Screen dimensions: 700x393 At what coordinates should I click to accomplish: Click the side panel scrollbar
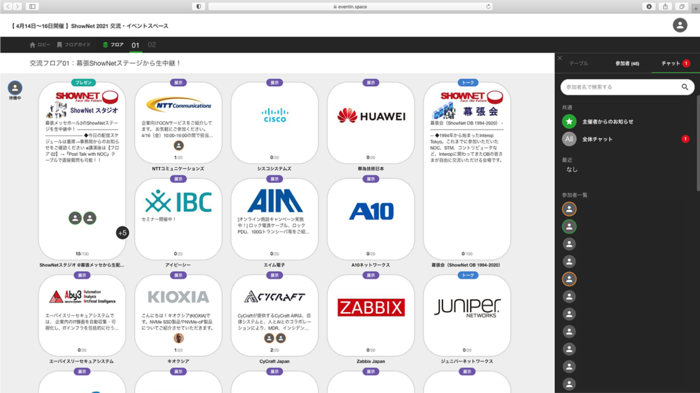698,143
